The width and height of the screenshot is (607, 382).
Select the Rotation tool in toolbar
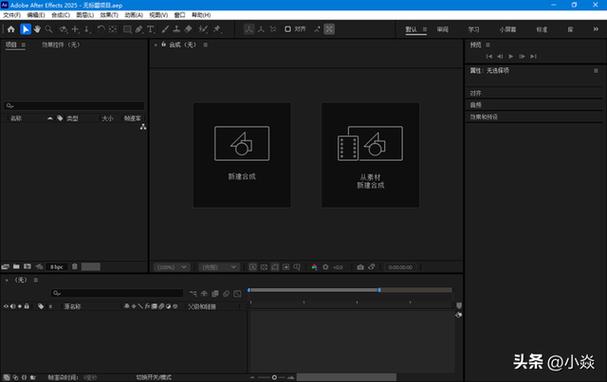coord(101,29)
